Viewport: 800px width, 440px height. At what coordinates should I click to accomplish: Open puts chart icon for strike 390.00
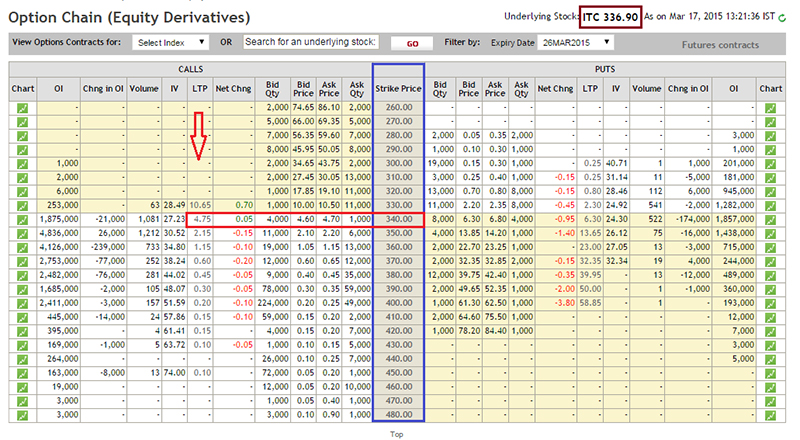(770, 289)
